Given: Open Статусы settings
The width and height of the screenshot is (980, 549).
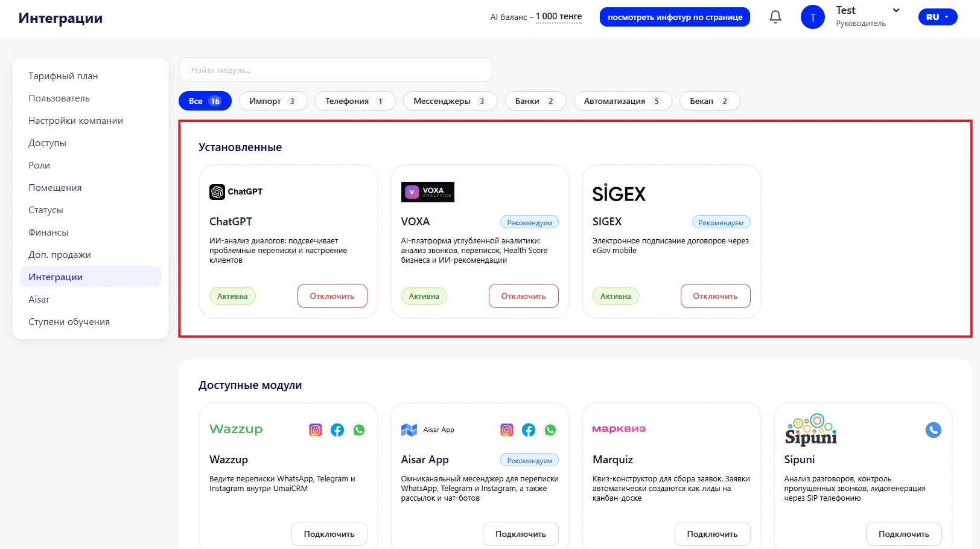Looking at the screenshot, I should (91, 210).
